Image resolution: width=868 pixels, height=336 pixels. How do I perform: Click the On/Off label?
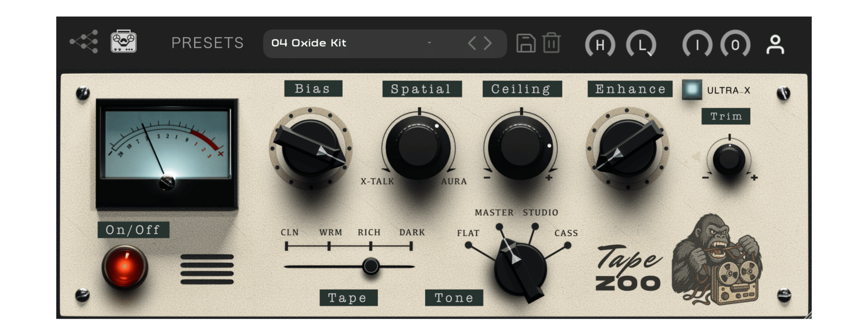pos(133,230)
